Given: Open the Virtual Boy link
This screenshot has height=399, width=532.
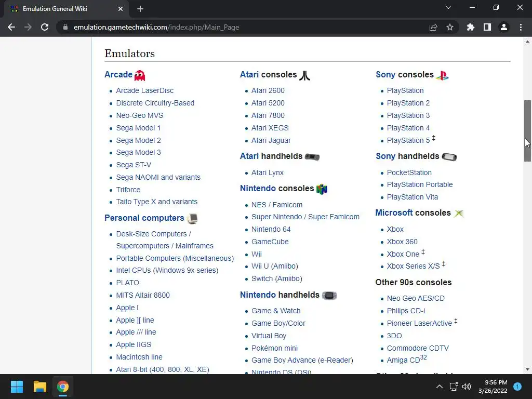Looking at the screenshot, I should tap(269, 336).
